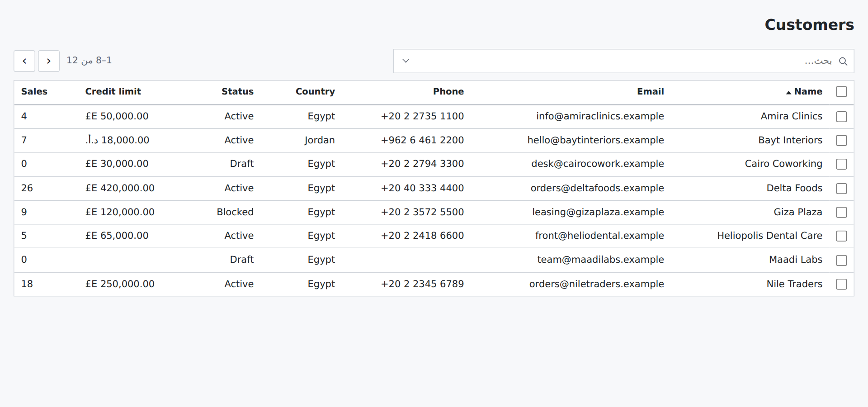Click email team@maadilabs.example
Viewport: 868px width, 407px height.
click(x=600, y=260)
